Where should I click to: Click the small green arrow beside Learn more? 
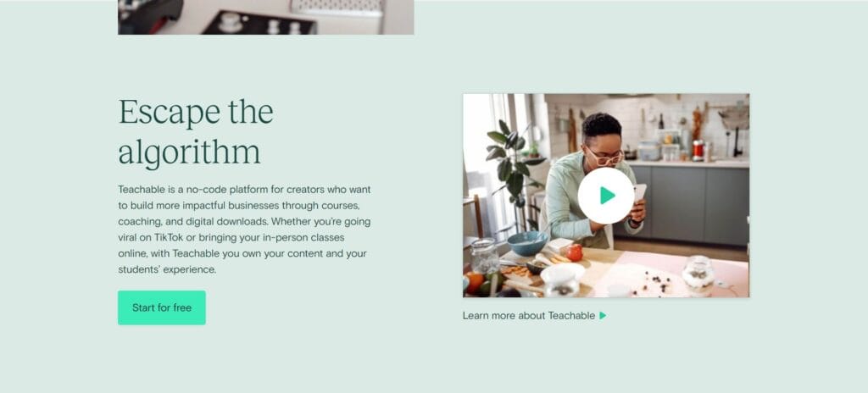(x=603, y=316)
